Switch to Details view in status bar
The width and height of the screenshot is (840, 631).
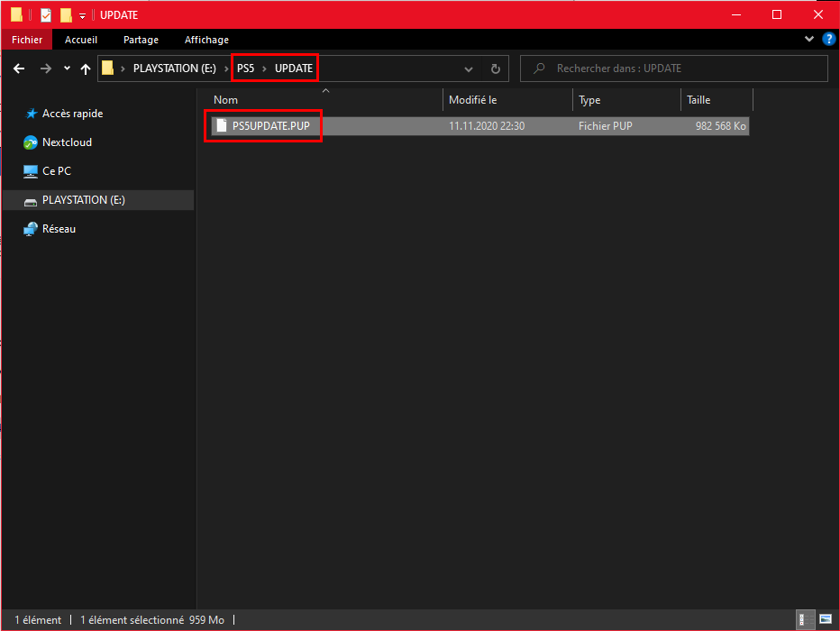click(x=805, y=620)
